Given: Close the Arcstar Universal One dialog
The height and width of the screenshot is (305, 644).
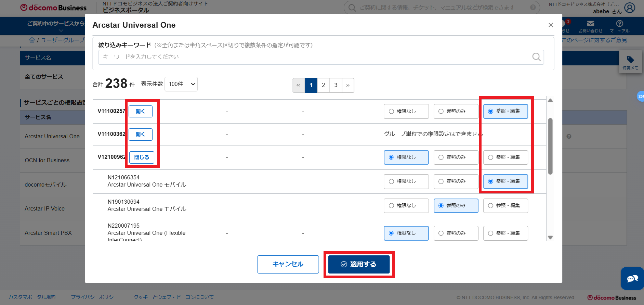Looking at the screenshot, I should coord(551,25).
